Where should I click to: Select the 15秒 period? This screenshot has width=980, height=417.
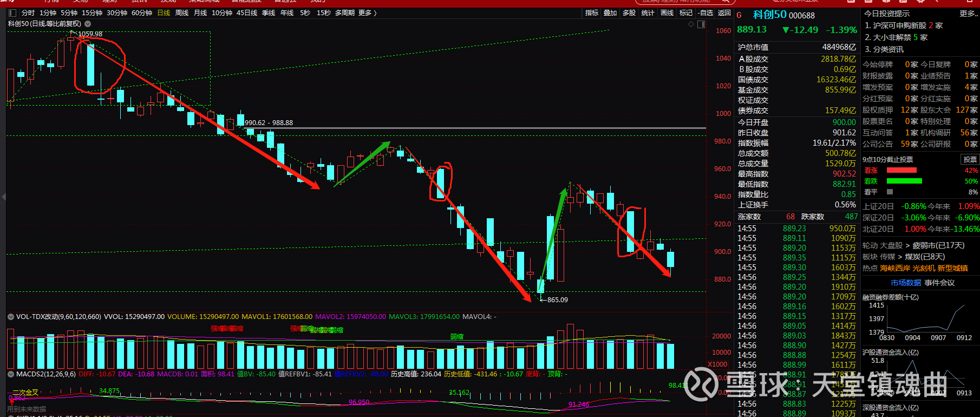(323, 12)
